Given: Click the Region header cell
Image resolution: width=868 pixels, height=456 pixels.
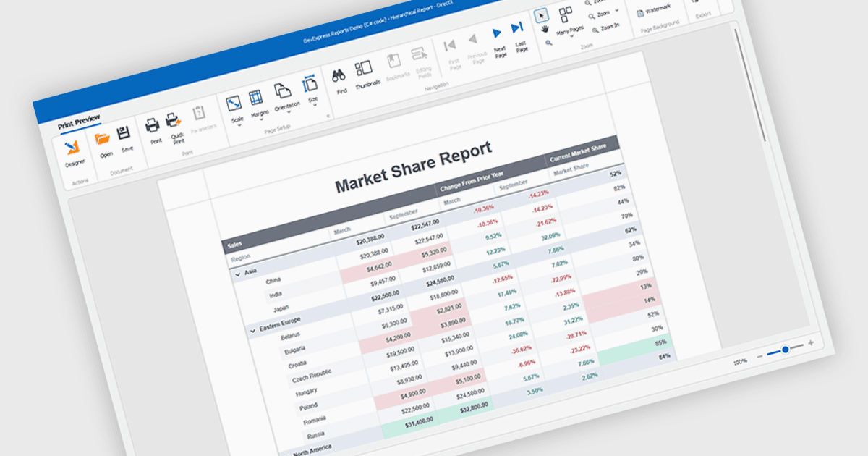Looking at the screenshot, I should point(242,256).
